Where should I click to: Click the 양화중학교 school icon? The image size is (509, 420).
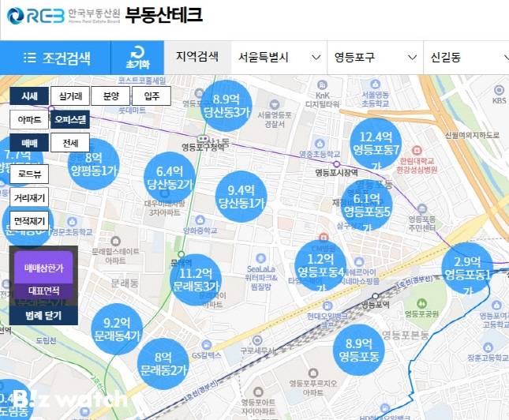click(x=200, y=220)
